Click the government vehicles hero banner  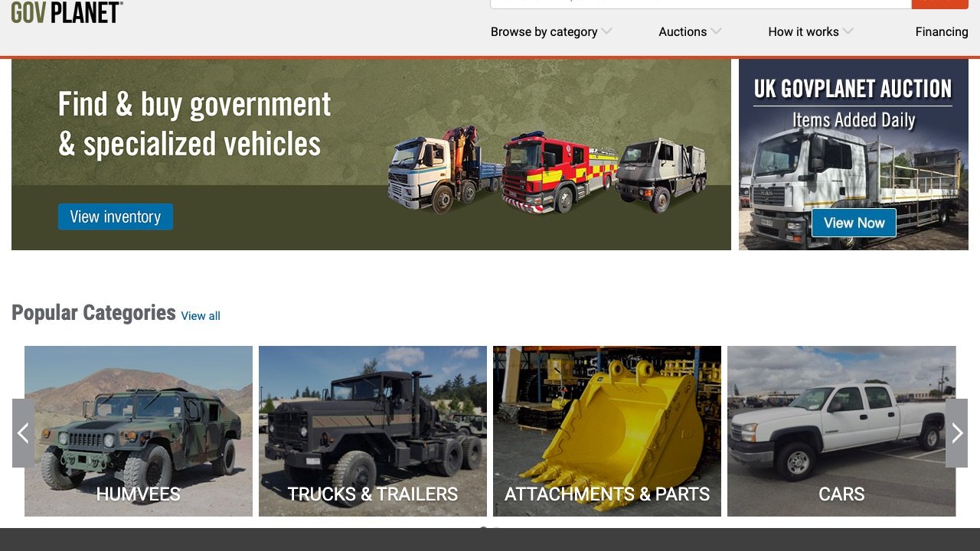371,155
